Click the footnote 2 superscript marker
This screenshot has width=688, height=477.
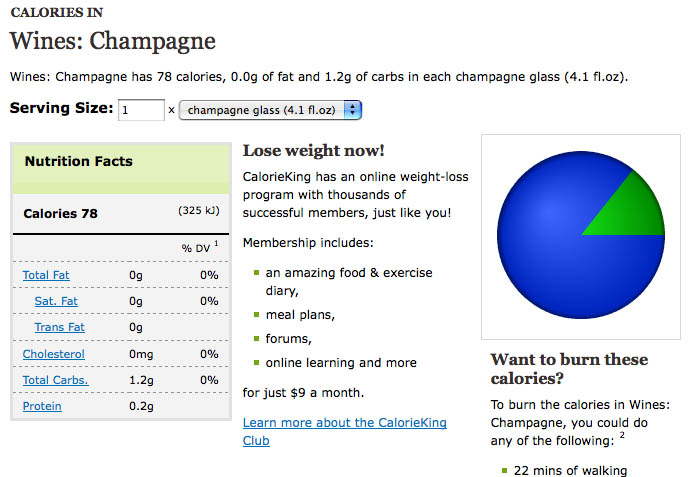tap(622, 435)
